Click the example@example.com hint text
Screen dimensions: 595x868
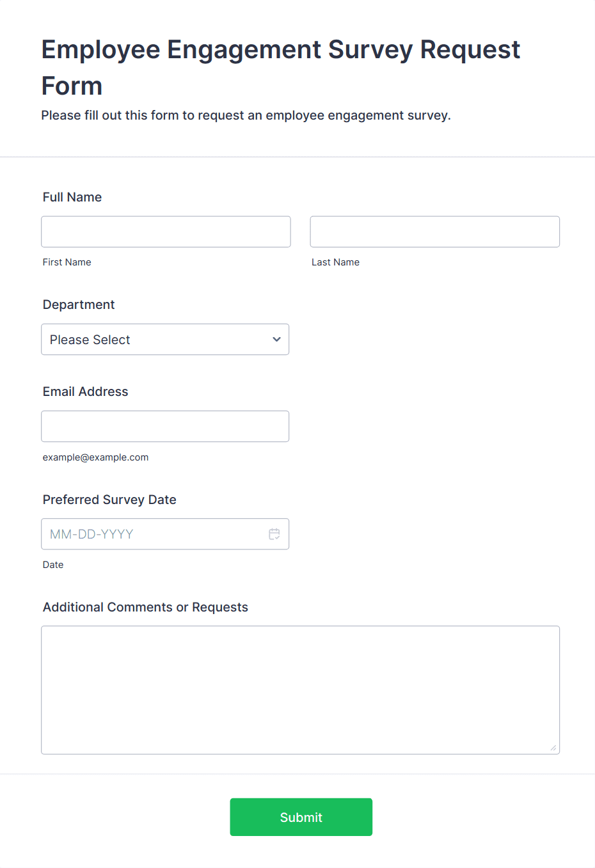point(95,457)
